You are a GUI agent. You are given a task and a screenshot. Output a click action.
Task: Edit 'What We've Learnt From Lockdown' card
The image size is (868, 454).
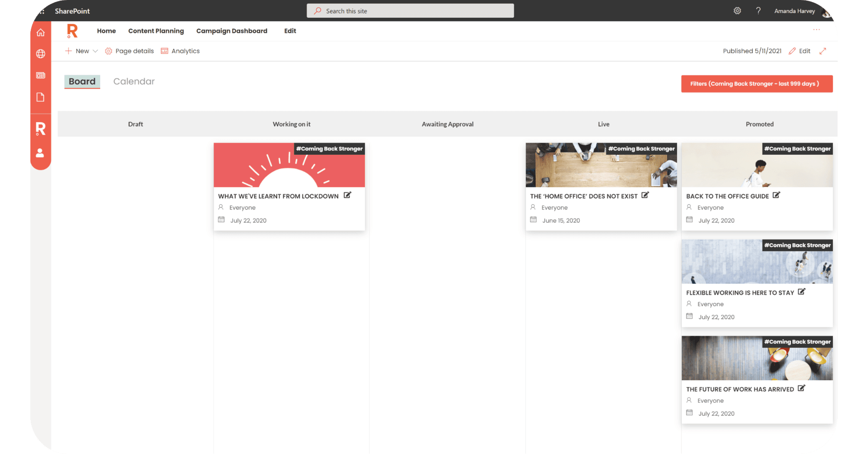(x=347, y=195)
